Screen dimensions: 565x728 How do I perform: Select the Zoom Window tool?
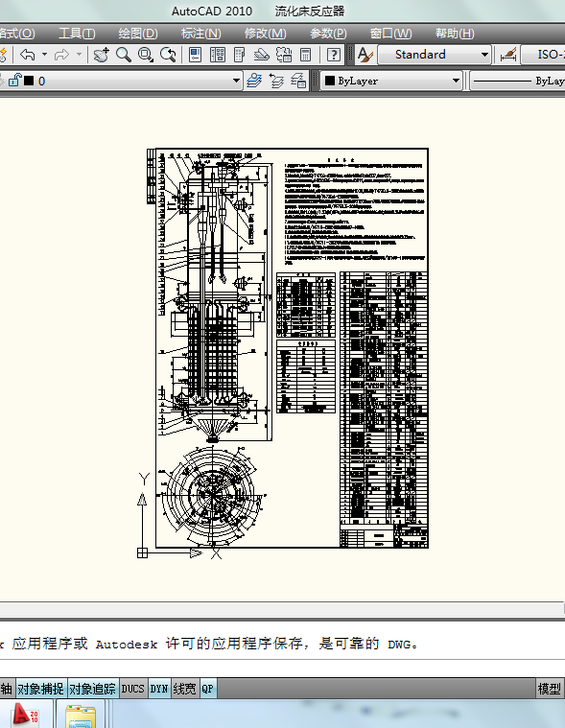click(145, 55)
